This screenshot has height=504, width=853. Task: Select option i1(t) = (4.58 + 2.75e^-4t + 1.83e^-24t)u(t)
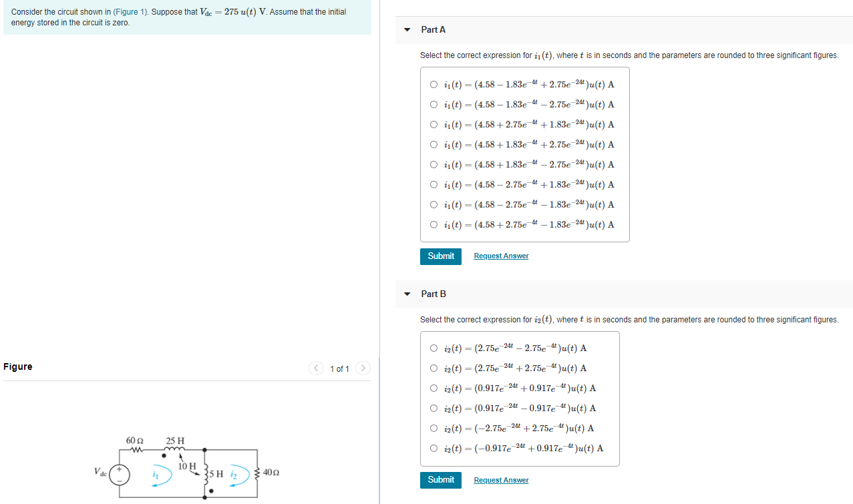pos(434,125)
